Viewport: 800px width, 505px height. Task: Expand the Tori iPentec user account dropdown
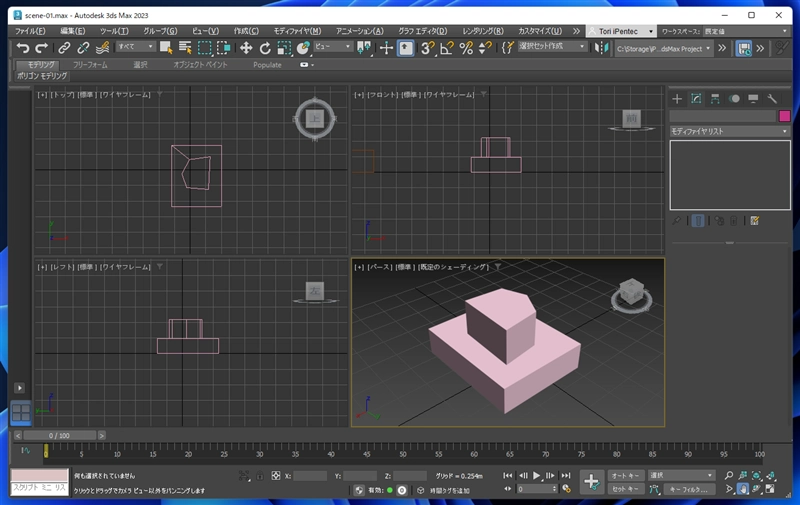tap(621, 31)
